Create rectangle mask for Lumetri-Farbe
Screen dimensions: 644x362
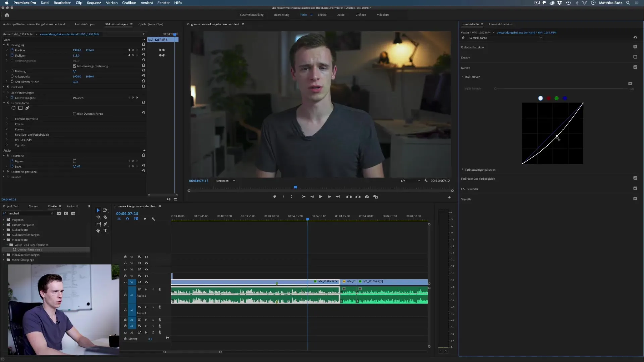coord(20,108)
